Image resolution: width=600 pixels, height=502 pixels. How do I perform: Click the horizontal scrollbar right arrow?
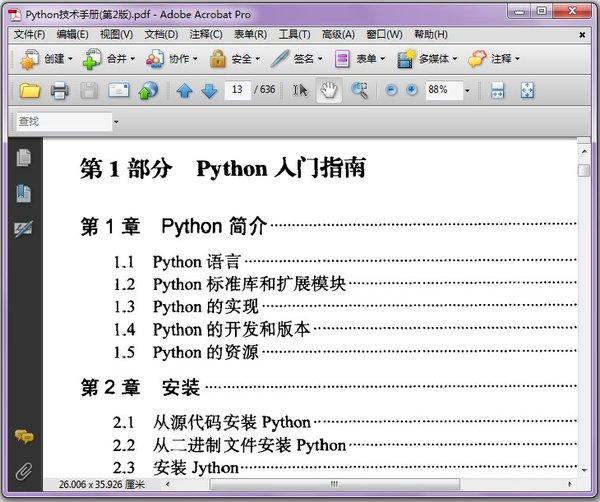point(570,484)
